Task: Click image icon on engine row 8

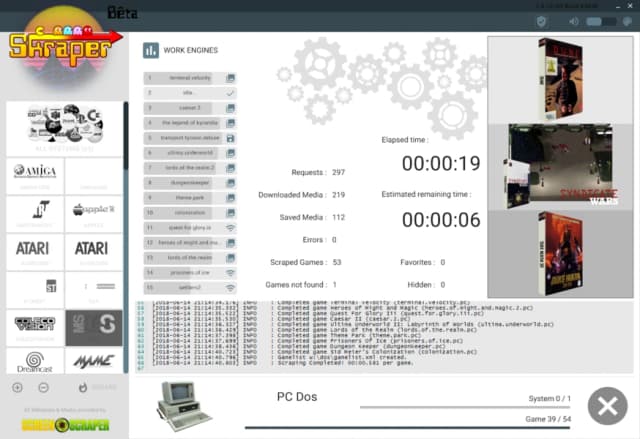Action: pos(230,183)
